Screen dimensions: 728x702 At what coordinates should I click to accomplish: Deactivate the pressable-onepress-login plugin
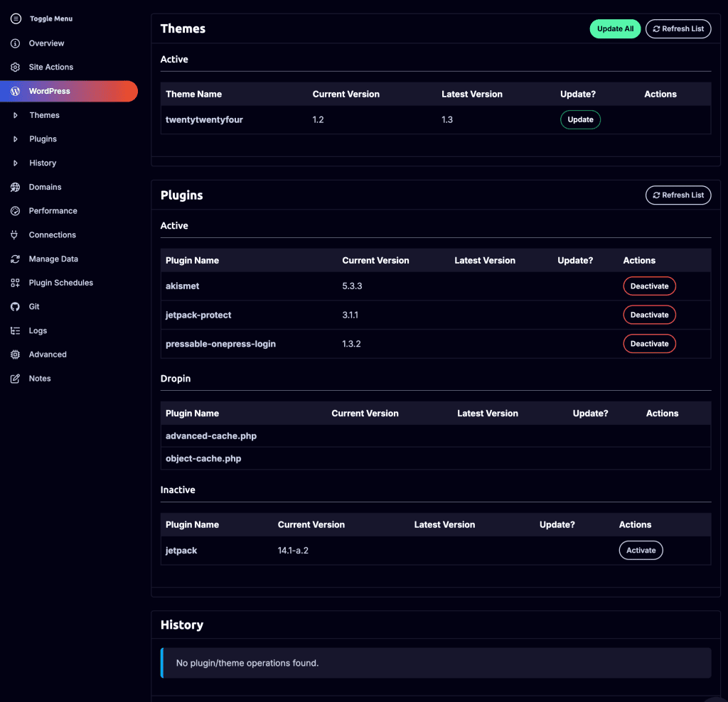tap(650, 344)
